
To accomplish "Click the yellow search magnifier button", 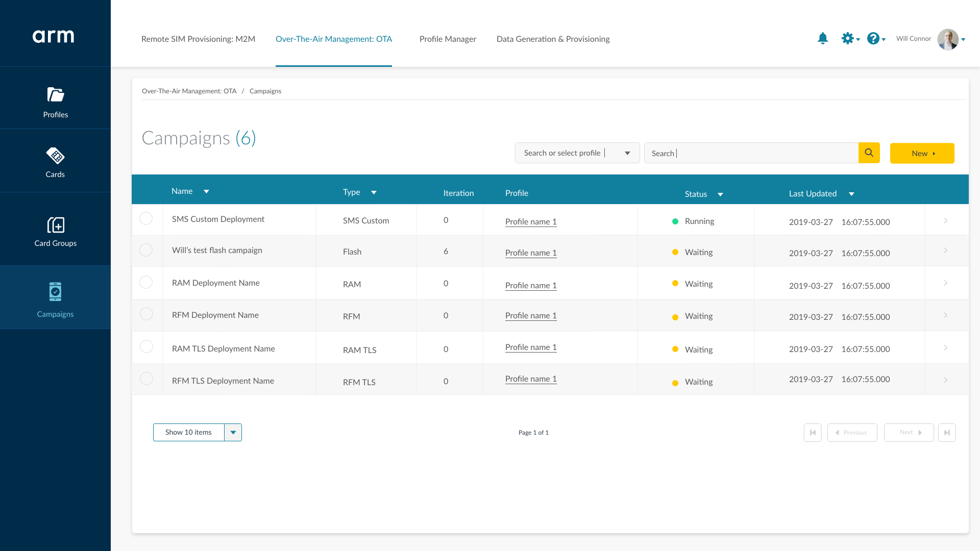I will pyautogui.click(x=869, y=153).
